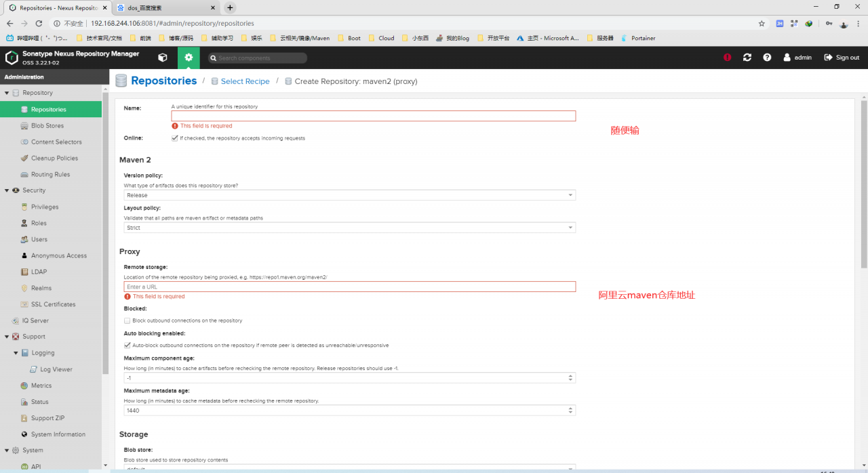This screenshot has width=868, height=473.
Task: Click the Nexus refresh icon in the header
Action: [747, 58]
